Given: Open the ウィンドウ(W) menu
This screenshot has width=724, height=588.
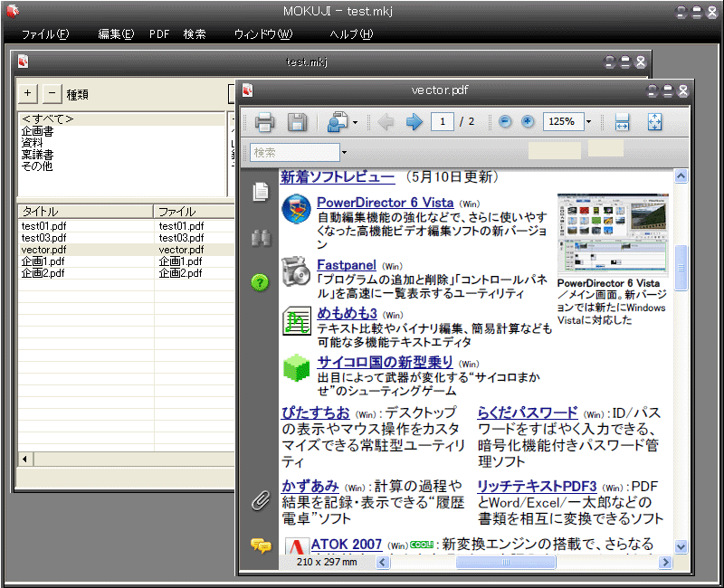Looking at the screenshot, I should [x=263, y=34].
